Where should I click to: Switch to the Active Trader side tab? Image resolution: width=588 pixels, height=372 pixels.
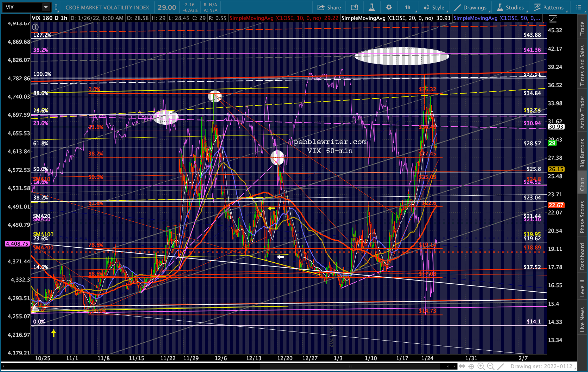[x=582, y=112]
